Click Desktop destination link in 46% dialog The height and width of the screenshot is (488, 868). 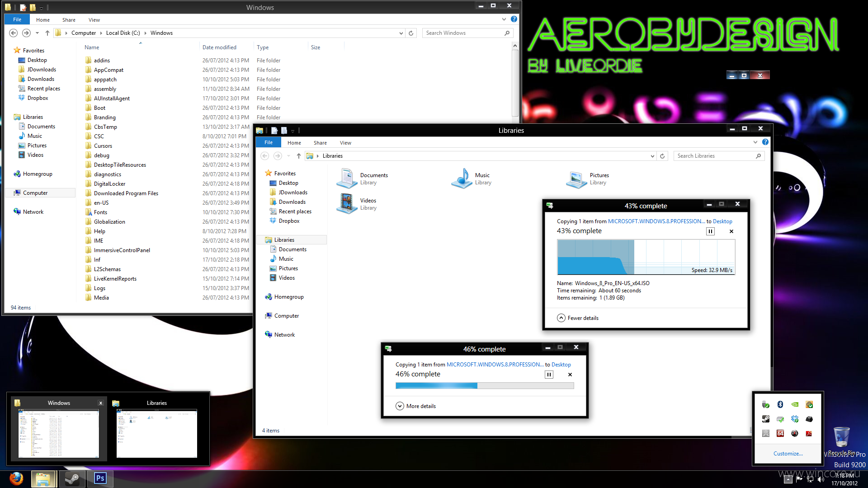[x=561, y=365]
